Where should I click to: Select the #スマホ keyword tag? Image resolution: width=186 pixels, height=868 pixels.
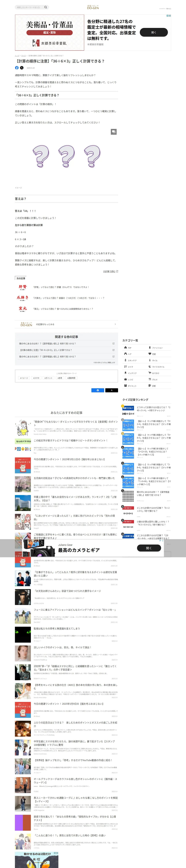pos(36,378)
